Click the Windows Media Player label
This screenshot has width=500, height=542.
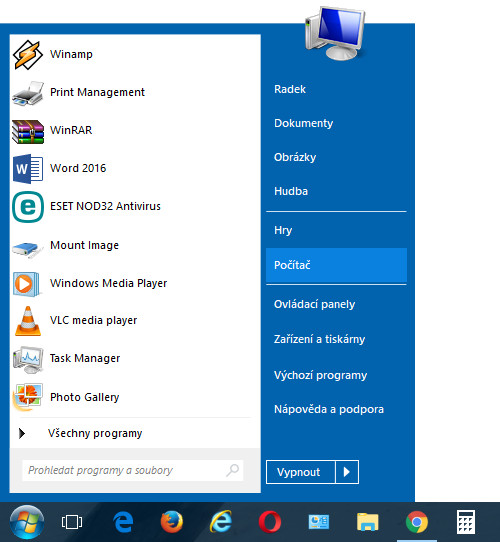109,283
